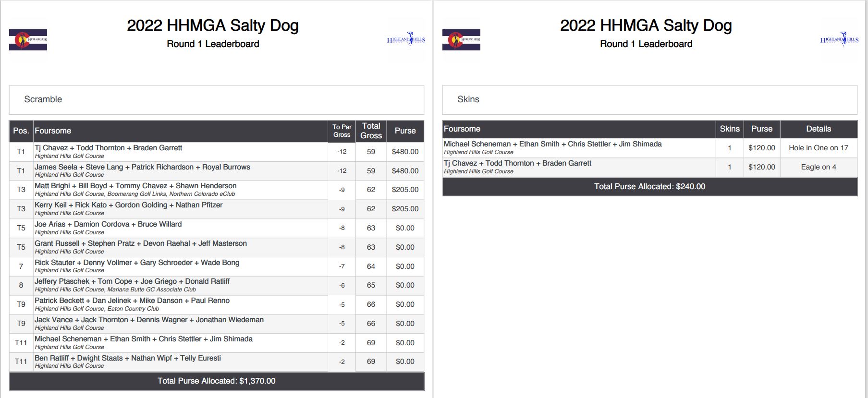
Task: Click the To Par Gross column header
Action: pyautogui.click(x=342, y=131)
